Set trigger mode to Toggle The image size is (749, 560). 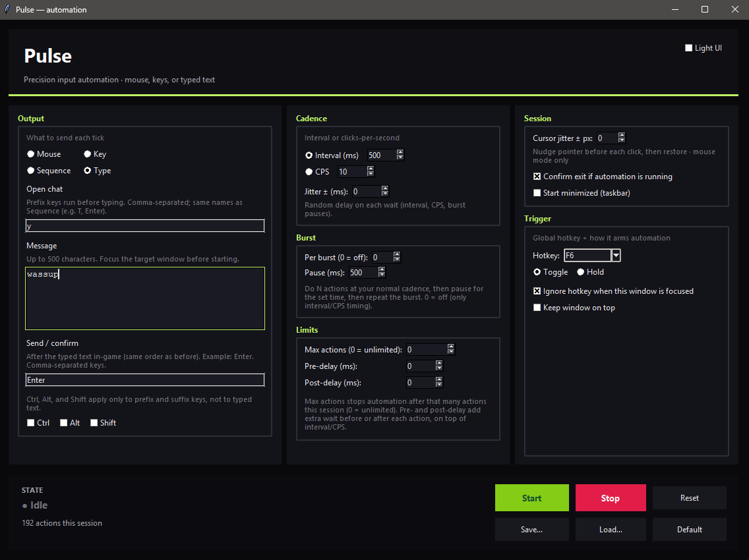click(551, 271)
